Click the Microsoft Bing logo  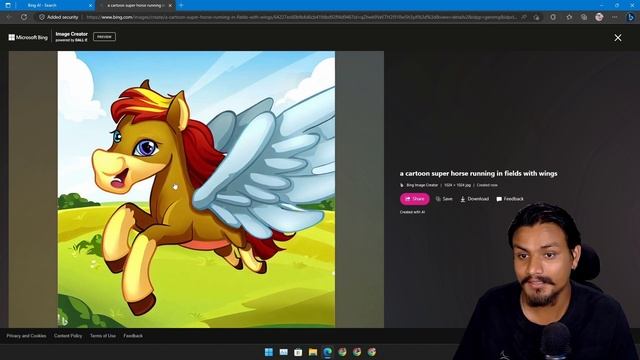[28, 37]
